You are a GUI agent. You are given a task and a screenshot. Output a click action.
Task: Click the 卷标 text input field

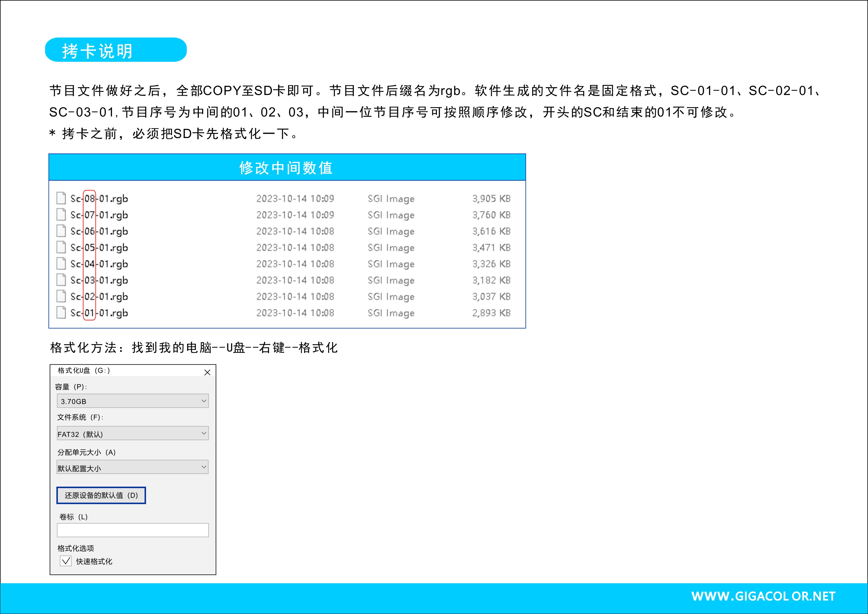[133, 530]
